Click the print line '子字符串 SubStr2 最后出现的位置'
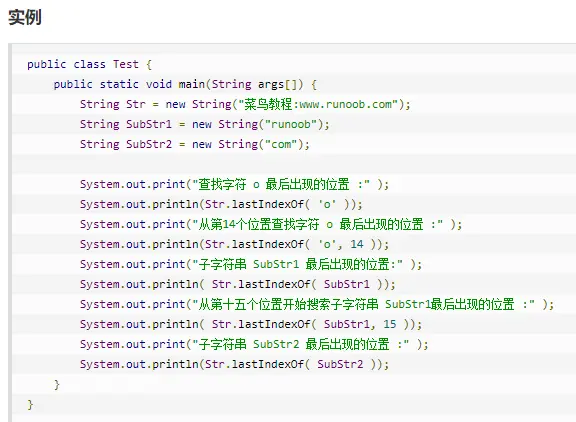Viewport: 576px width, 422px height. coord(254,345)
